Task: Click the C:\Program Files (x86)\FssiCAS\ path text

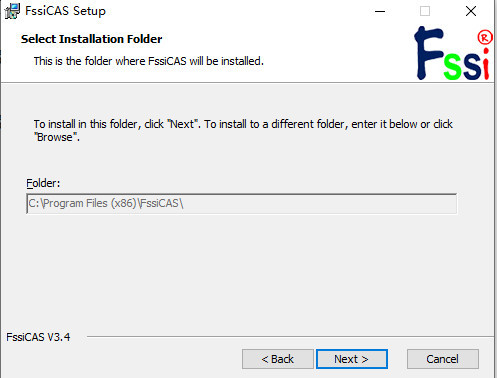Action: [x=106, y=203]
